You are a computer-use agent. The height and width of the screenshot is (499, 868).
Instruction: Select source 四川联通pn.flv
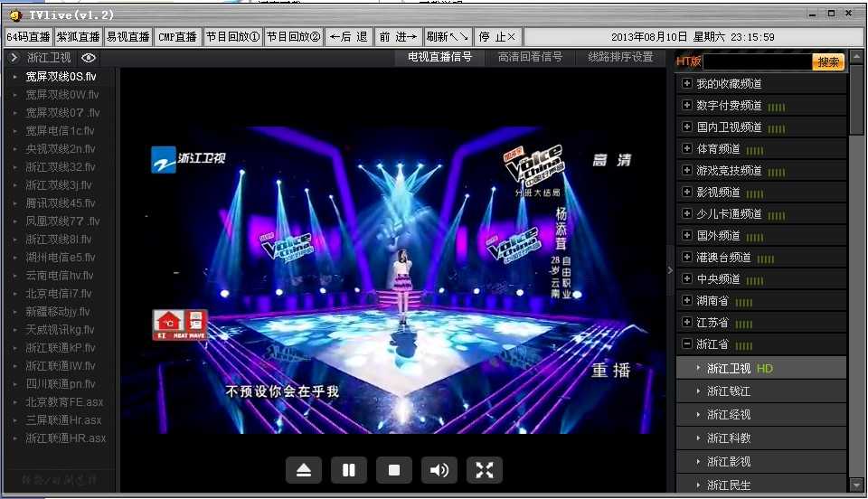pyautogui.click(x=60, y=384)
